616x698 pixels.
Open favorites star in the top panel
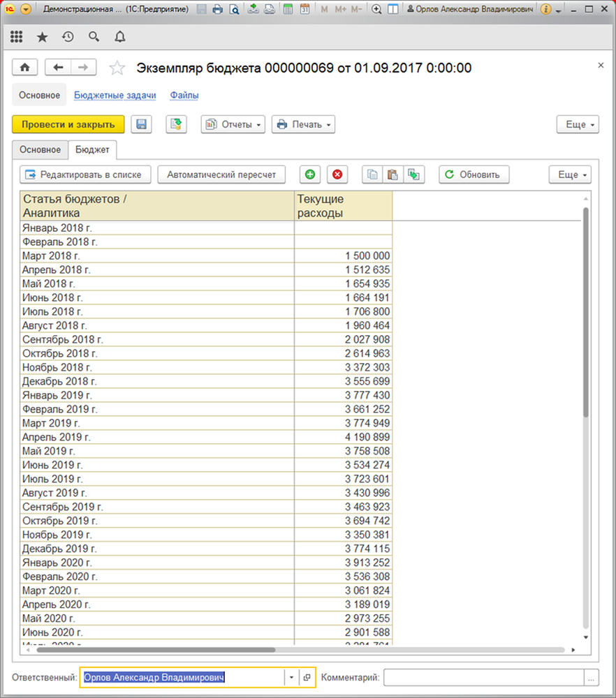pos(43,37)
